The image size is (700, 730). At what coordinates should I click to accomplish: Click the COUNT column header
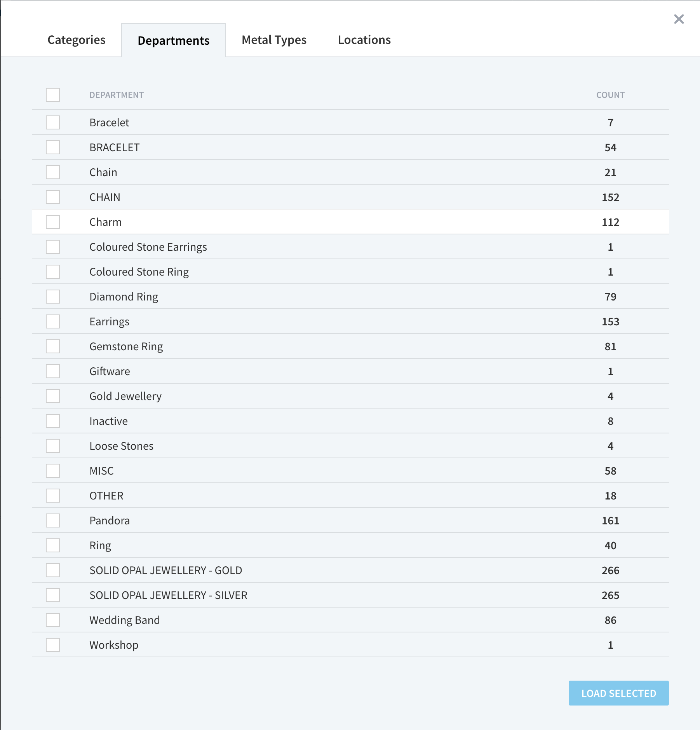(610, 95)
